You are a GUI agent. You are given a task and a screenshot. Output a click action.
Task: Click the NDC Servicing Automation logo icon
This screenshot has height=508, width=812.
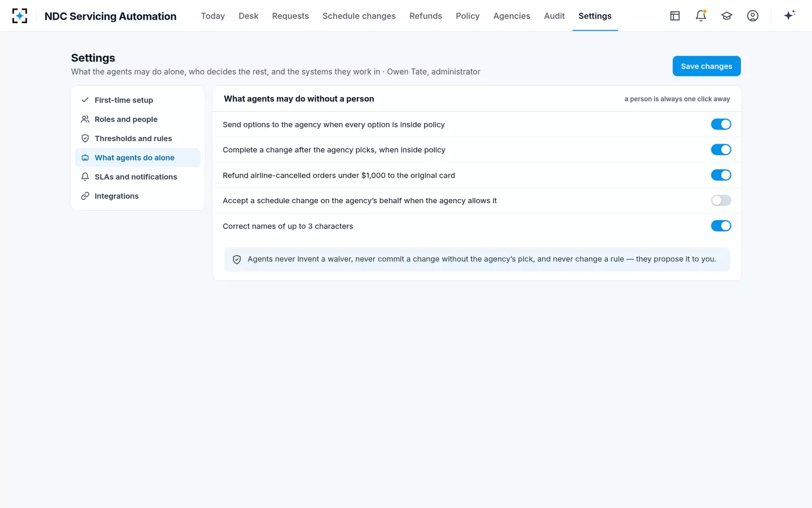(20, 16)
